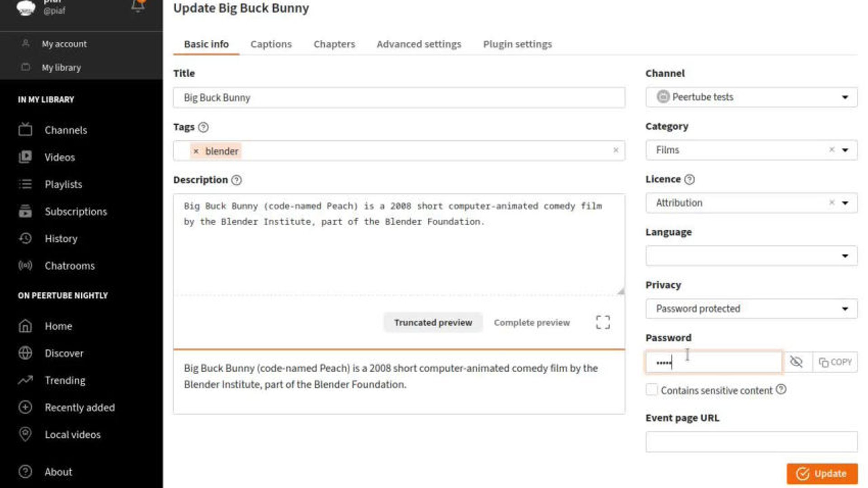Open My account link
Viewport: 868px width, 488px height.
click(64, 44)
